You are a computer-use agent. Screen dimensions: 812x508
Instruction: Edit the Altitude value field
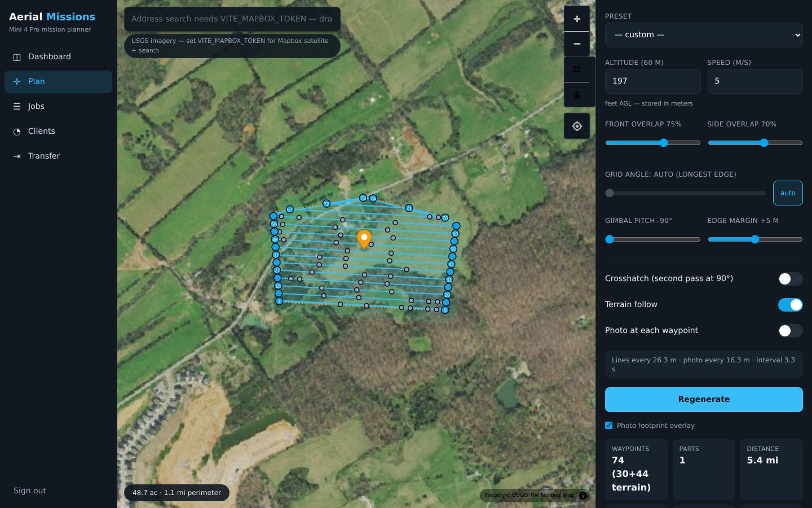click(x=652, y=81)
